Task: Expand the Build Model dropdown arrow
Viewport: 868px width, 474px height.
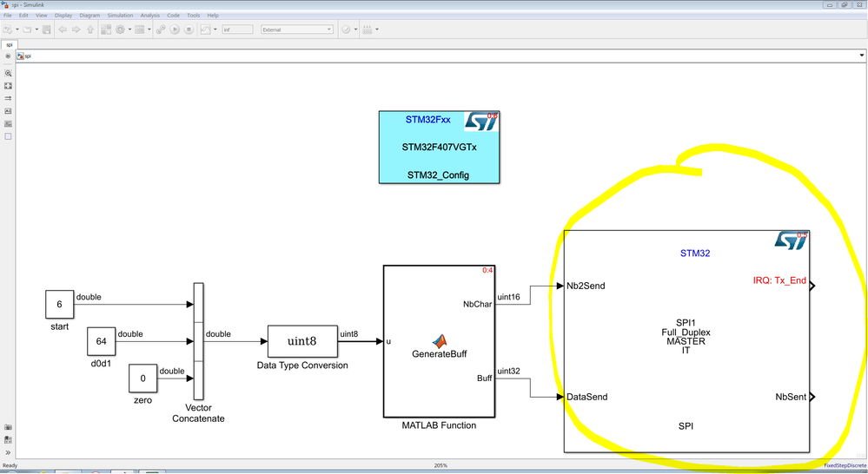Action: 377,30
